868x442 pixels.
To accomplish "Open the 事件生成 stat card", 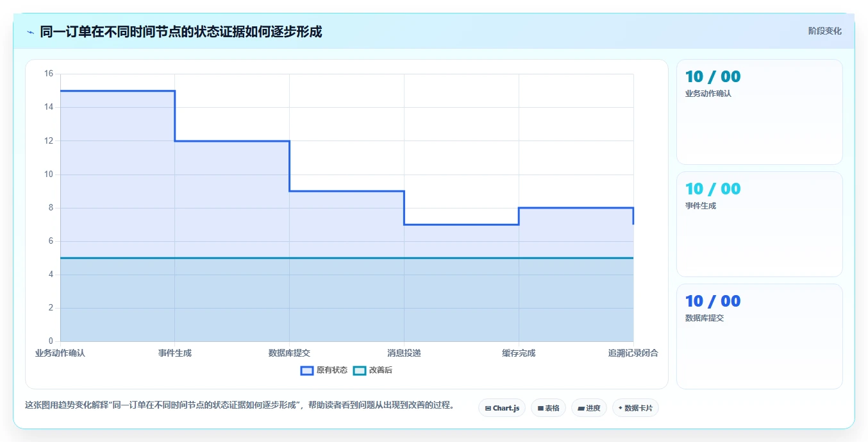I will coord(760,225).
